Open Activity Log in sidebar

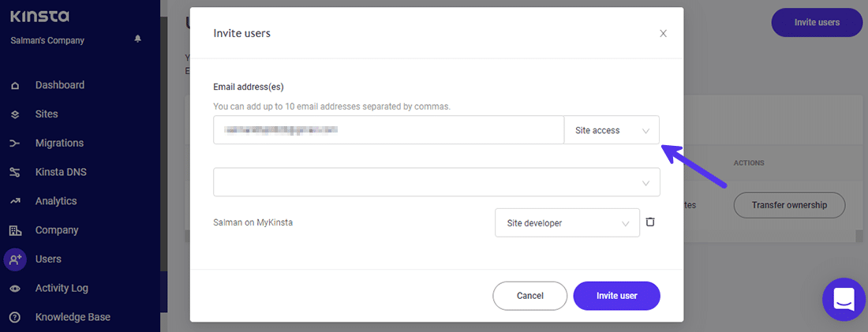point(62,288)
